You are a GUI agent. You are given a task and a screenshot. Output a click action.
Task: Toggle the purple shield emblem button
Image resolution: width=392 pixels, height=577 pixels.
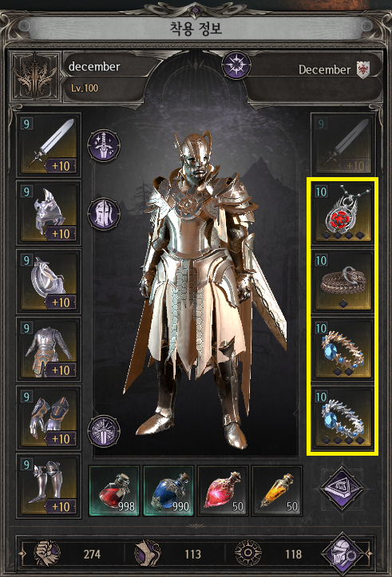pyautogui.click(x=104, y=431)
